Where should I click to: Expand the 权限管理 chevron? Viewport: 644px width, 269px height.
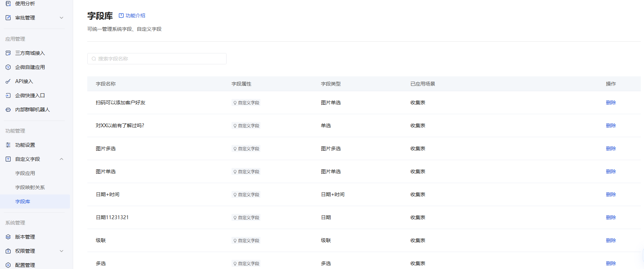coord(62,251)
